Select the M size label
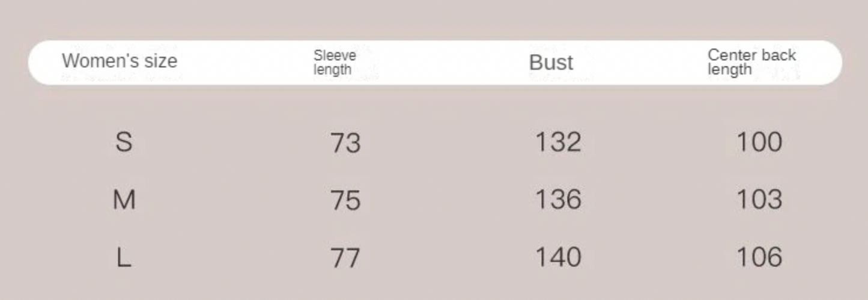Image resolution: width=868 pixels, height=300 pixels. point(124,200)
